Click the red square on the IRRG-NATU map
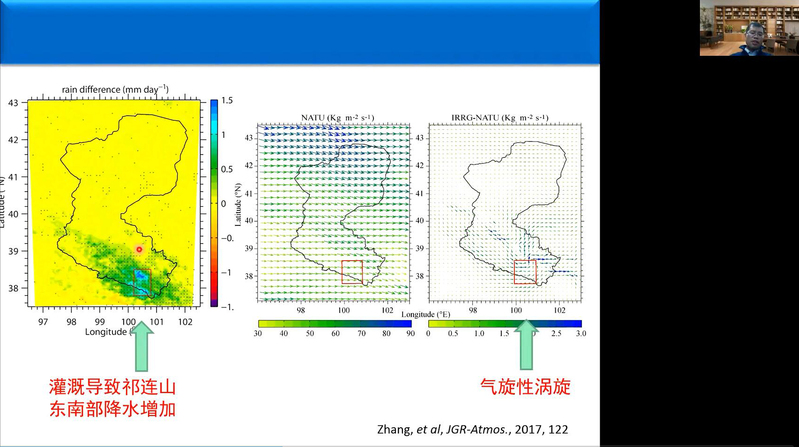Screen dimensions: 799x447 click(x=525, y=272)
